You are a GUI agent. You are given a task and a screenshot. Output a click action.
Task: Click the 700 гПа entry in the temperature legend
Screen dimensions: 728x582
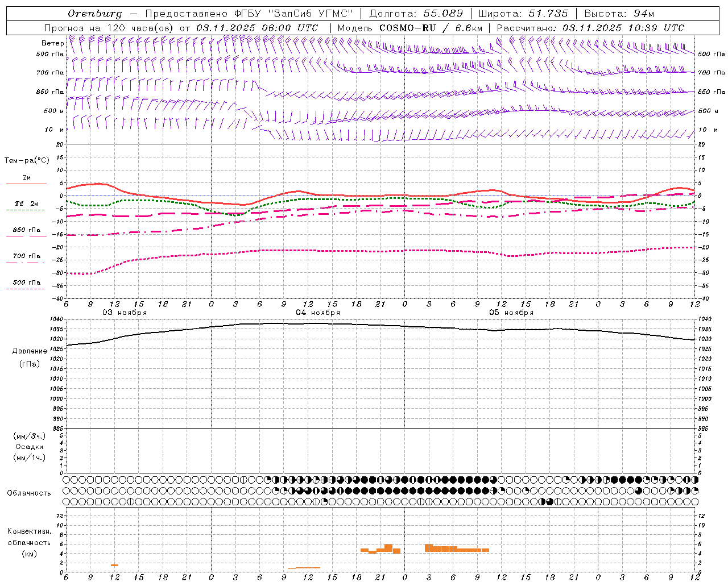(x=27, y=256)
